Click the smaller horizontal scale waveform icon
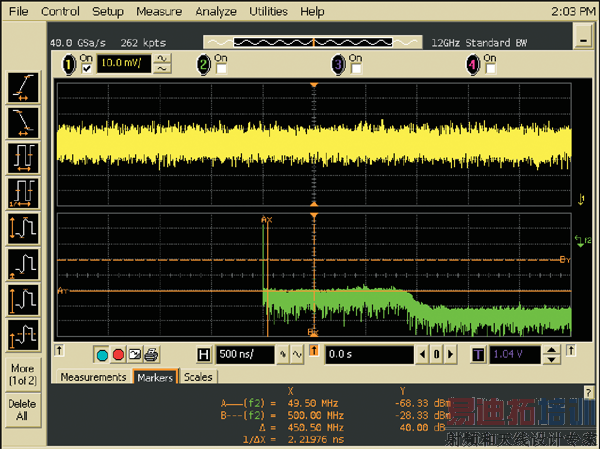 click(x=283, y=355)
